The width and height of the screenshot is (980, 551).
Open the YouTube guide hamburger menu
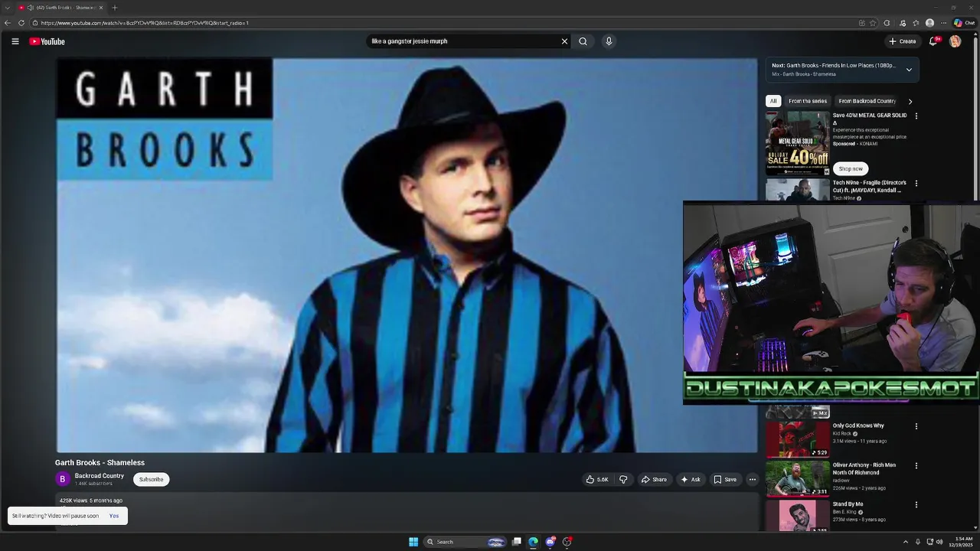[x=15, y=41]
